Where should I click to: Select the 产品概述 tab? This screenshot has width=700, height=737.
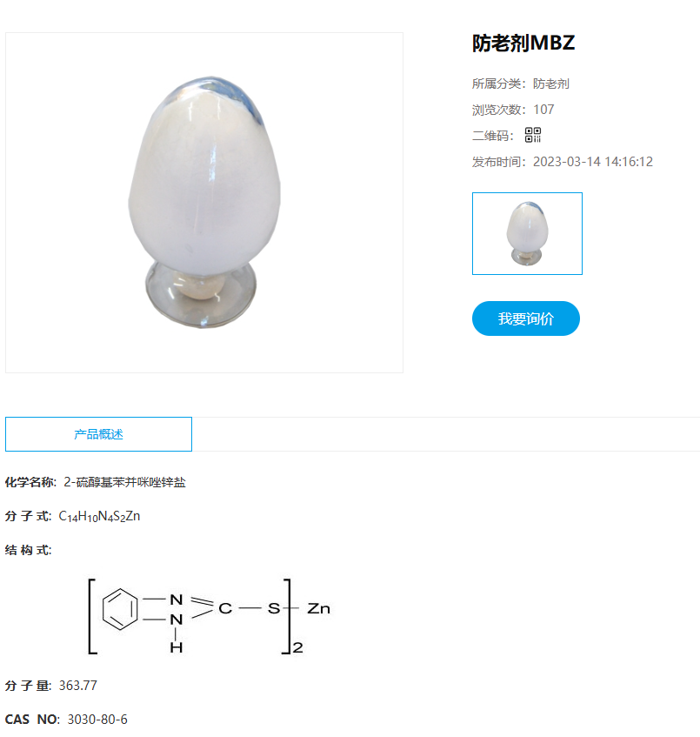[98, 434]
